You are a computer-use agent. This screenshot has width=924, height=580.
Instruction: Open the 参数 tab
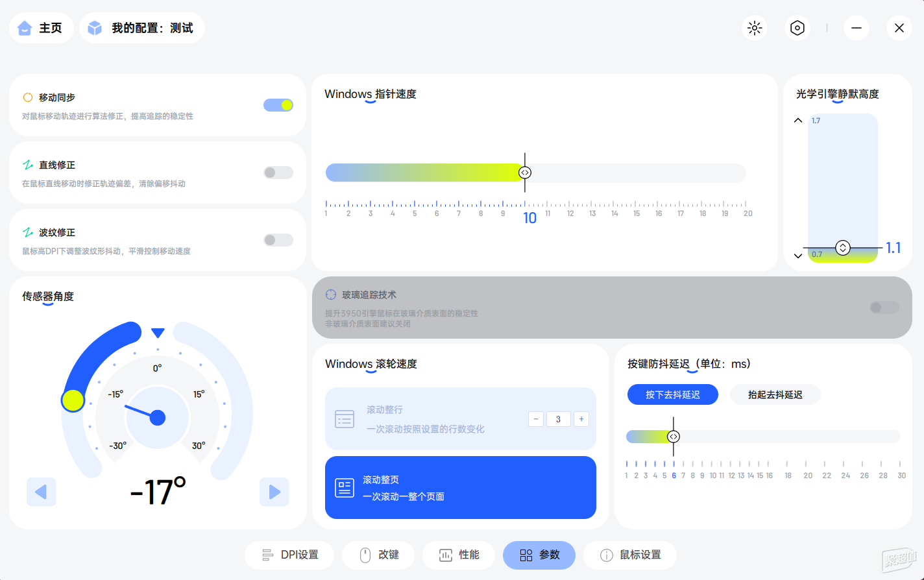point(539,555)
